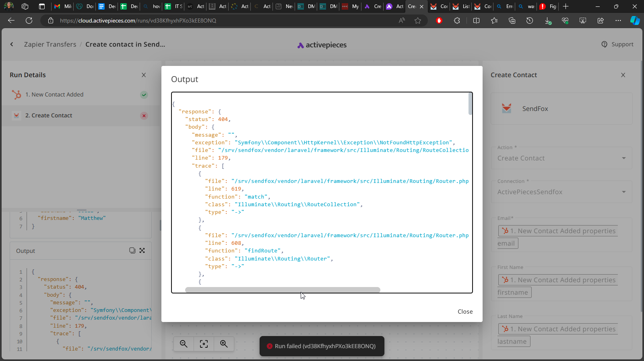Screen dimensions: 644x361
Task: Switch to the Mik Gmail tab
Action: 63,6
